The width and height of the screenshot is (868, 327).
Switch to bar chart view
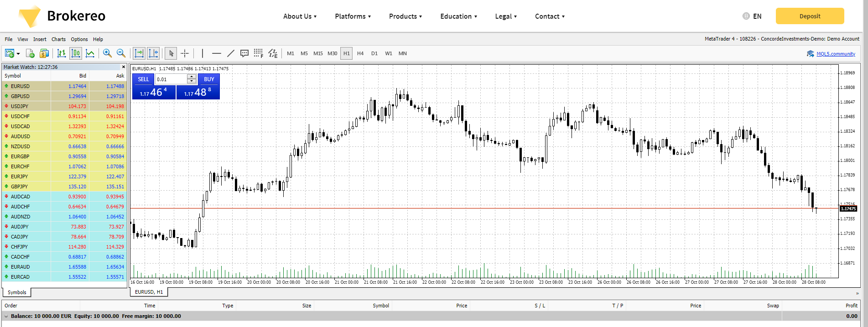point(62,53)
